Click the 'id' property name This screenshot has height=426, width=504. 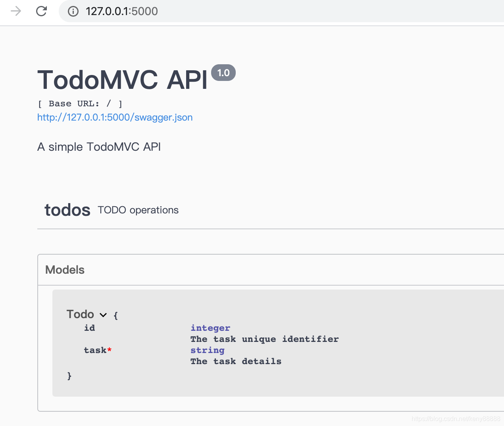(89, 328)
